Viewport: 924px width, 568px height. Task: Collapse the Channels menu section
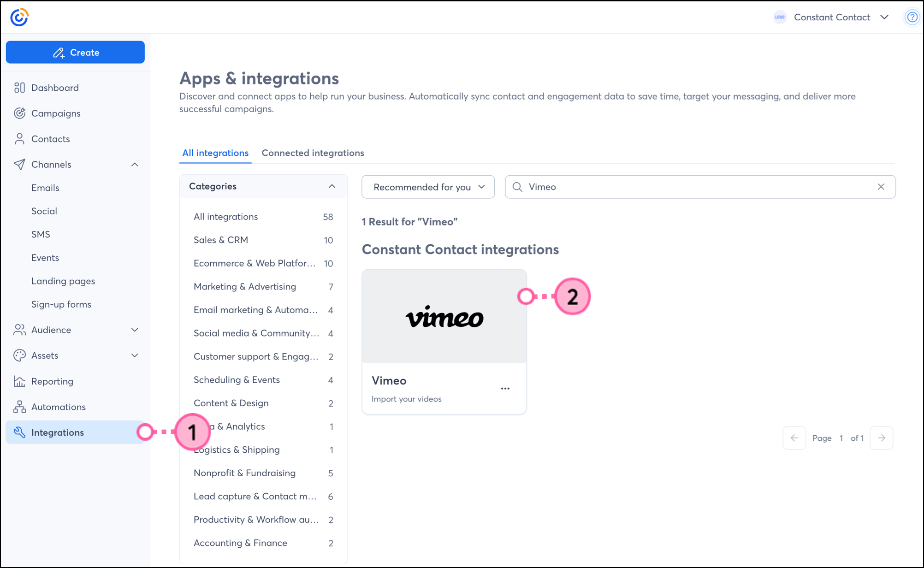(x=135, y=165)
